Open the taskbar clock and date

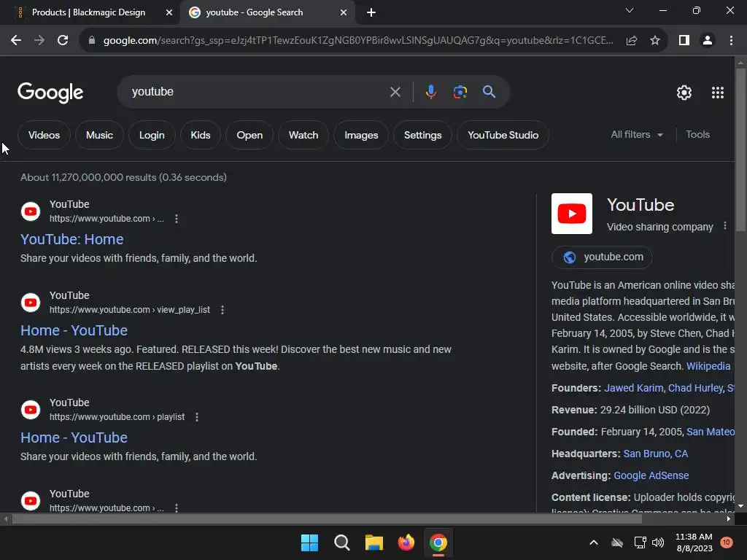694,542
